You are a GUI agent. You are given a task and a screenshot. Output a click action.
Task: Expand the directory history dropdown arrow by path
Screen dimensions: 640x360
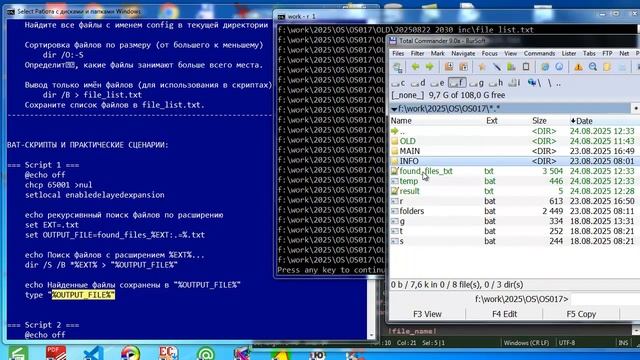[394, 109]
